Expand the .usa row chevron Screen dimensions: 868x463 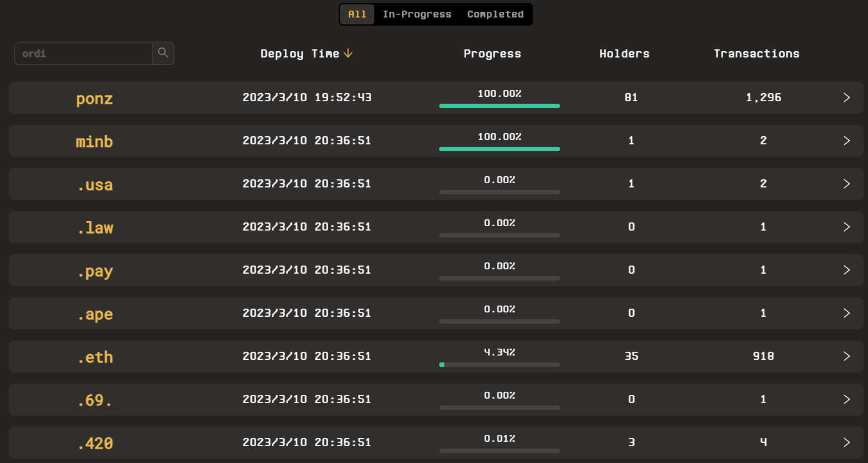(847, 184)
